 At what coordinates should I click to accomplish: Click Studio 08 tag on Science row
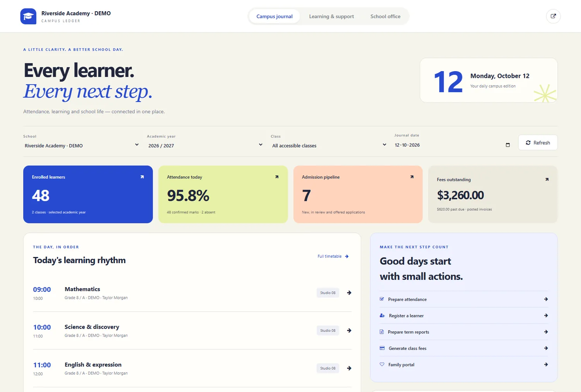(x=328, y=330)
